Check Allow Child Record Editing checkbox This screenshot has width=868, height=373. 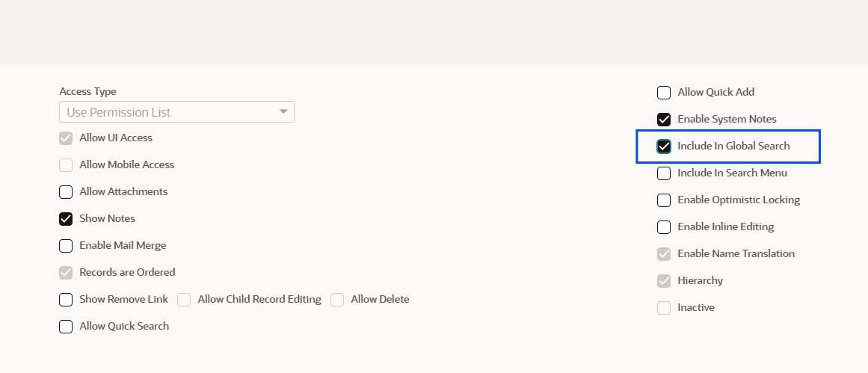[x=184, y=300]
